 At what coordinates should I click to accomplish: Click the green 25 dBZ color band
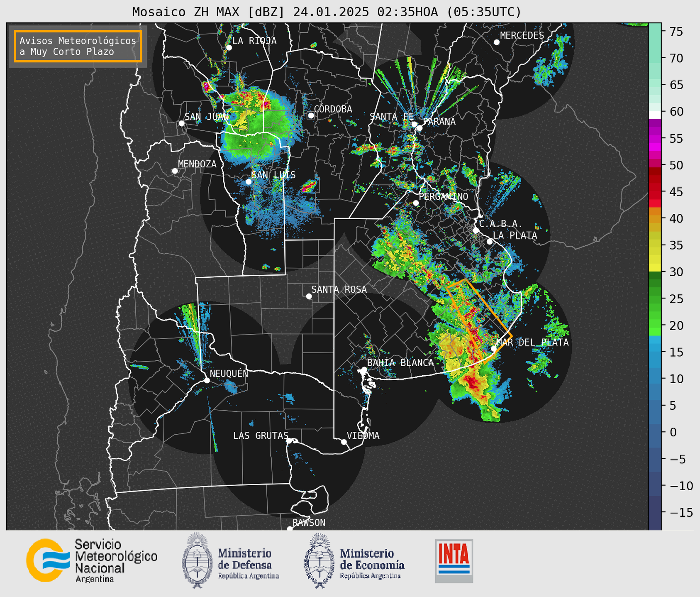(655, 299)
